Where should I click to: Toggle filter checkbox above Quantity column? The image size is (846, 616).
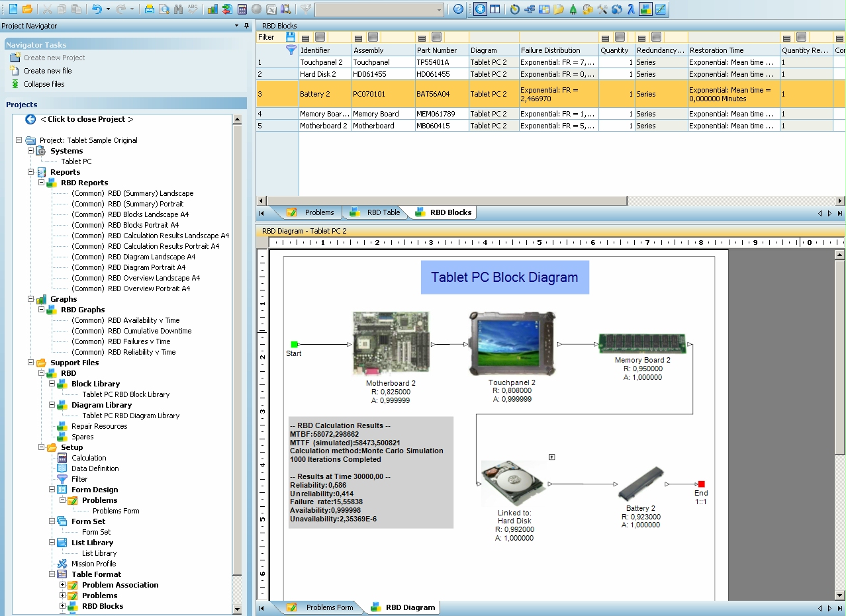(620, 37)
